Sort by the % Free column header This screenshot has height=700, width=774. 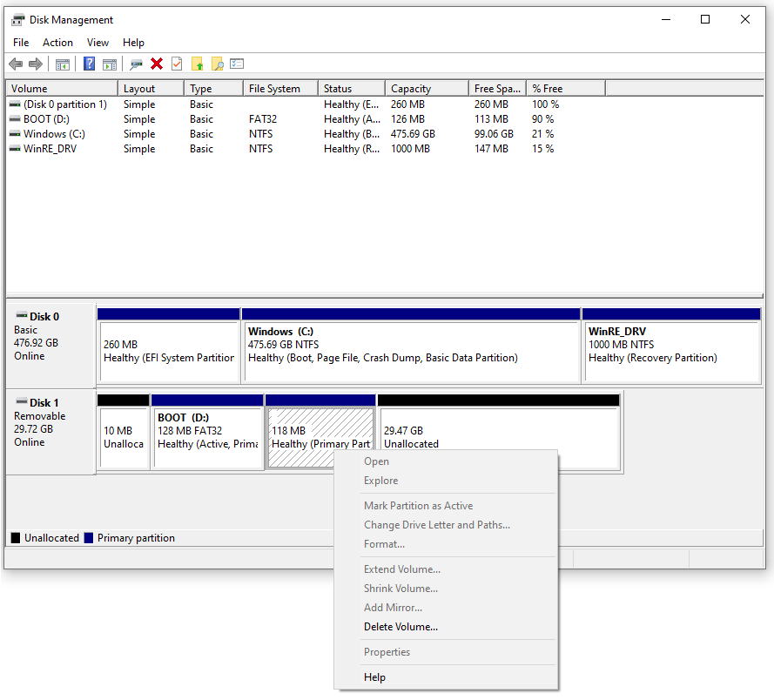click(566, 88)
